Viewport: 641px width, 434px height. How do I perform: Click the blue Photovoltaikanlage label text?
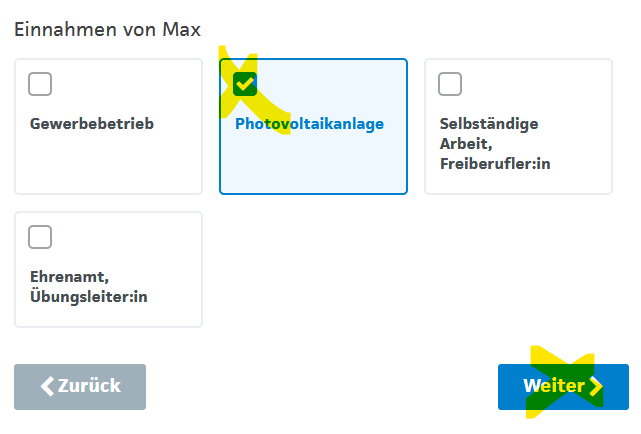[309, 124]
